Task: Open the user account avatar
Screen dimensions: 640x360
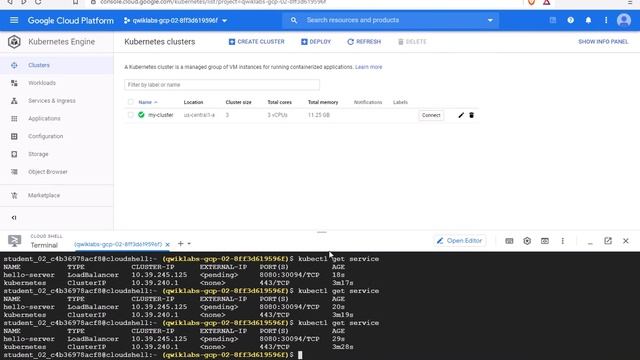Action: coord(624,20)
